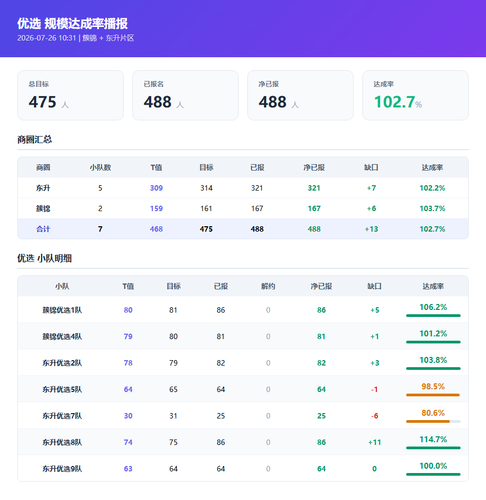Click the report title "优选 规模达成率播报"

point(72,24)
